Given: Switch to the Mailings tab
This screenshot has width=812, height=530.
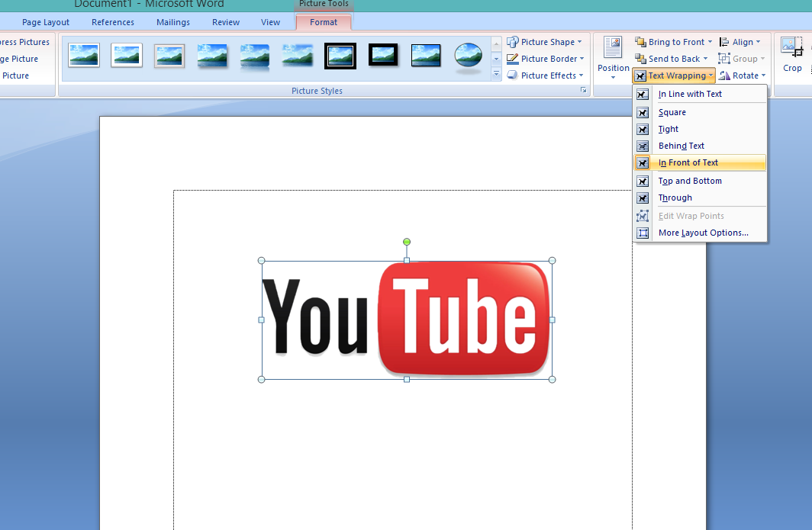Looking at the screenshot, I should pos(173,22).
